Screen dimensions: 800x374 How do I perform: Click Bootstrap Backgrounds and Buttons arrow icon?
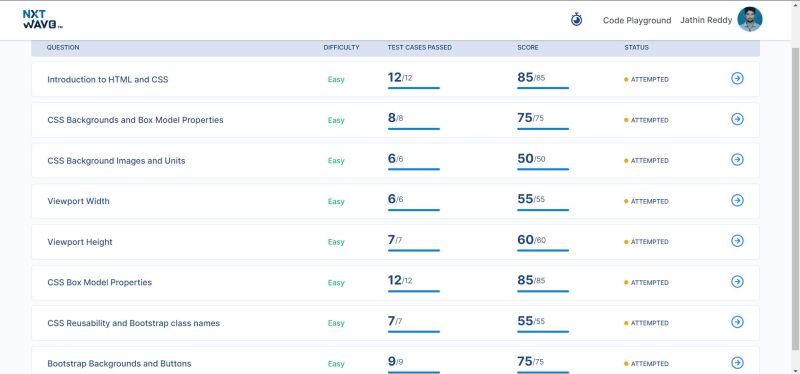[x=737, y=363]
